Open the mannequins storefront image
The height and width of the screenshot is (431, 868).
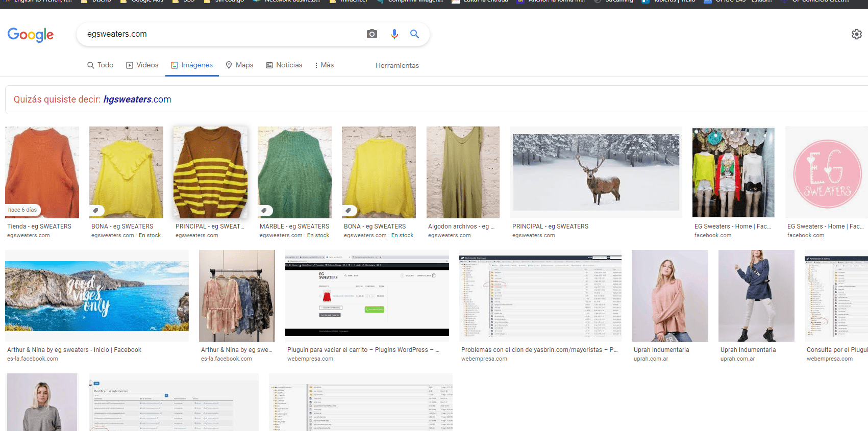[733, 172]
